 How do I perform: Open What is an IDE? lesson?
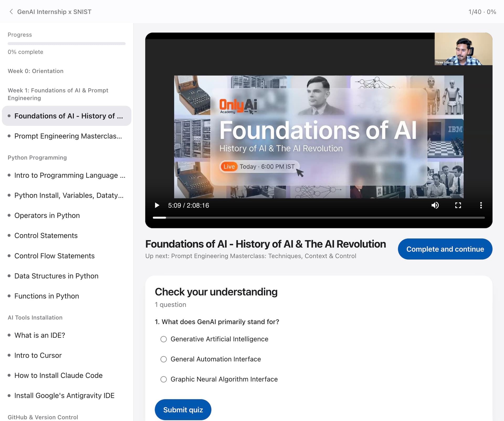66,335
